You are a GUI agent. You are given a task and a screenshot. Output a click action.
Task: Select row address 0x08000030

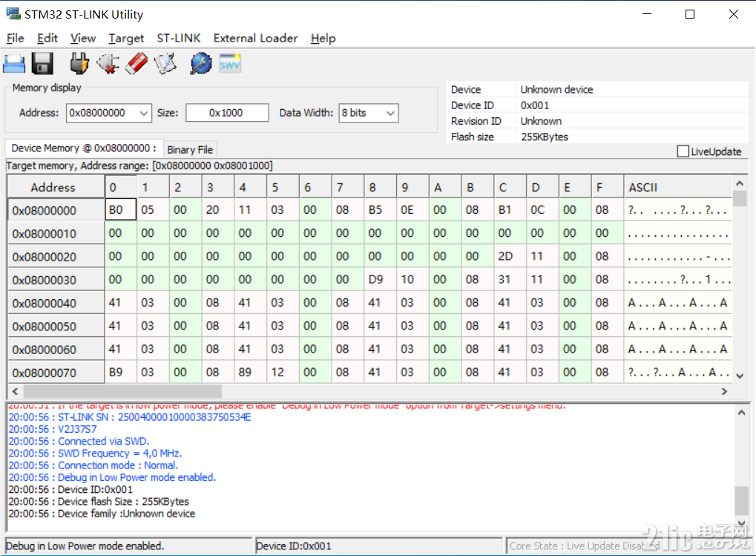[56, 280]
